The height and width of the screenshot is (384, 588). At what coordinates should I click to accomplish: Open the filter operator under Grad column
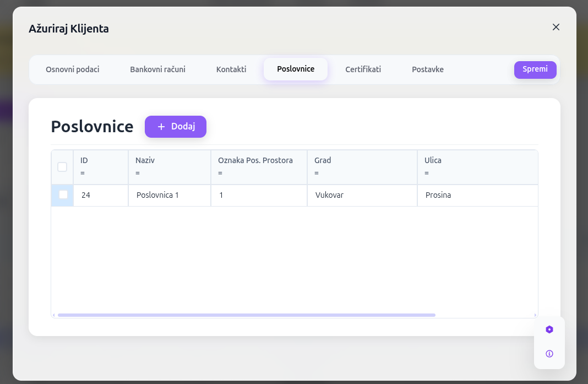tap(317, 173)
